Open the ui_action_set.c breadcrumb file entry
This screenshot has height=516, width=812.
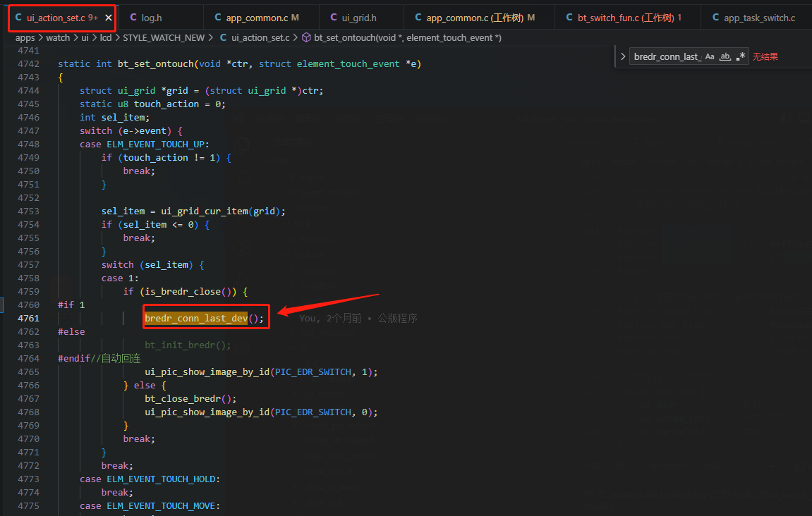[x=255, y=38]
